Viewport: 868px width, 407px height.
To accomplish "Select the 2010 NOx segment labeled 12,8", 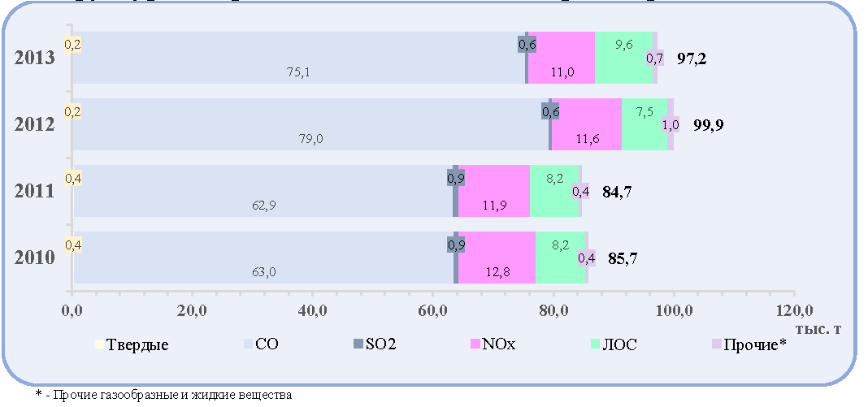I will coord(497,258).
